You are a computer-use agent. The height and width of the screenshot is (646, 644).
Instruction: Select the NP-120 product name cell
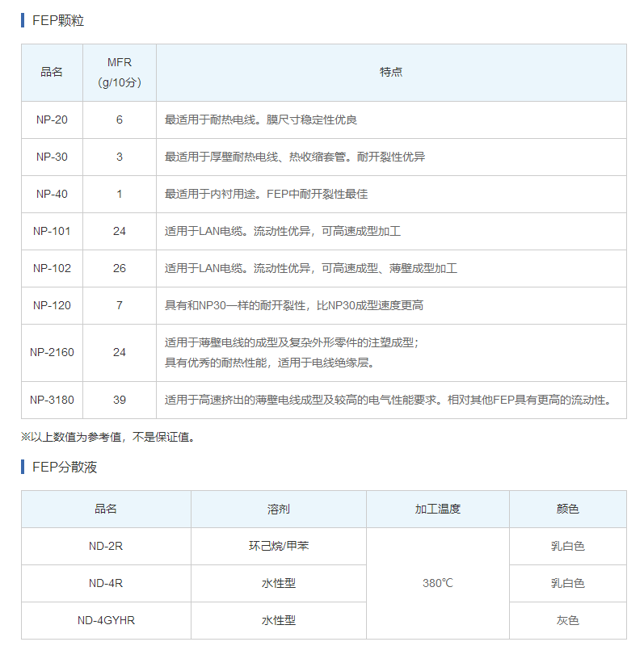click(x=52, y=305)
